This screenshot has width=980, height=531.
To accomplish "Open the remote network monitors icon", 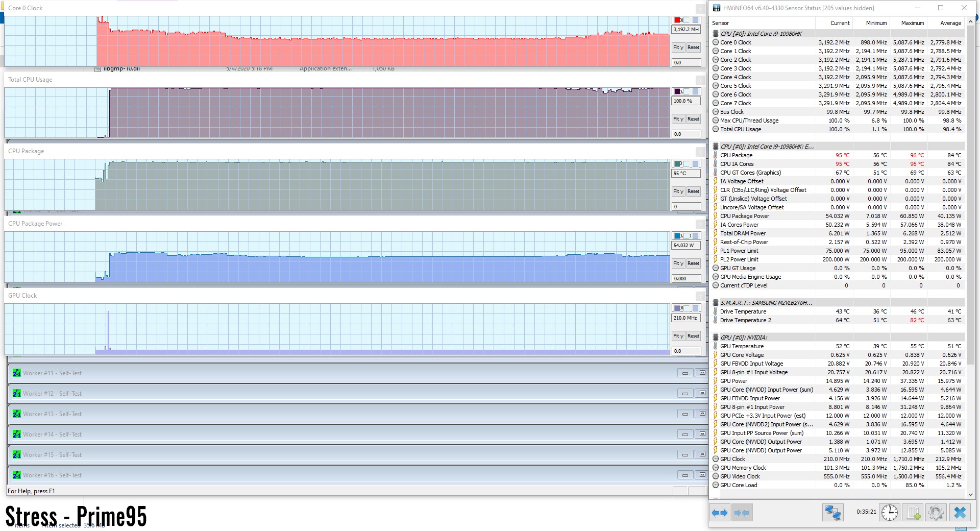I will (832, 513).
